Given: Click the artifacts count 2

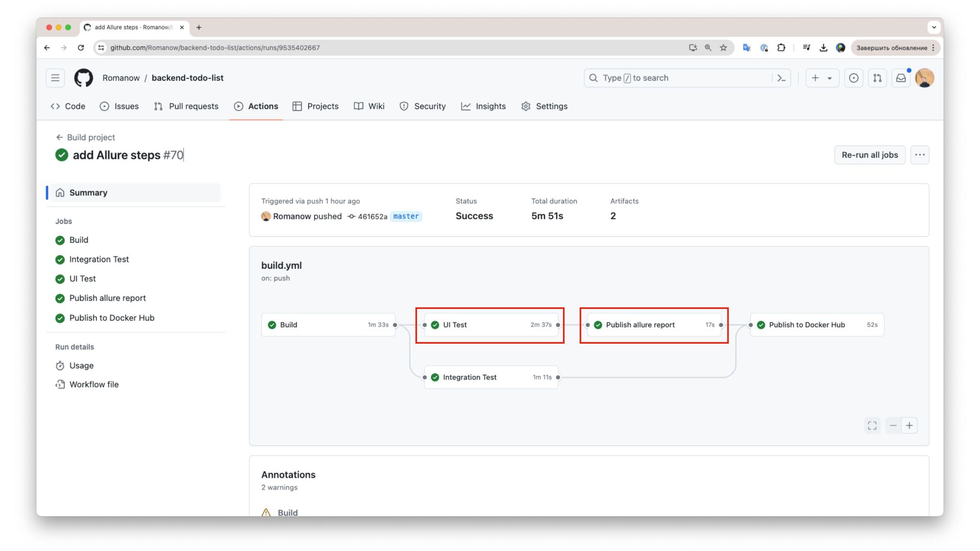Looking at the screenshot, I should pyautogui.click(x=613, y=216).
